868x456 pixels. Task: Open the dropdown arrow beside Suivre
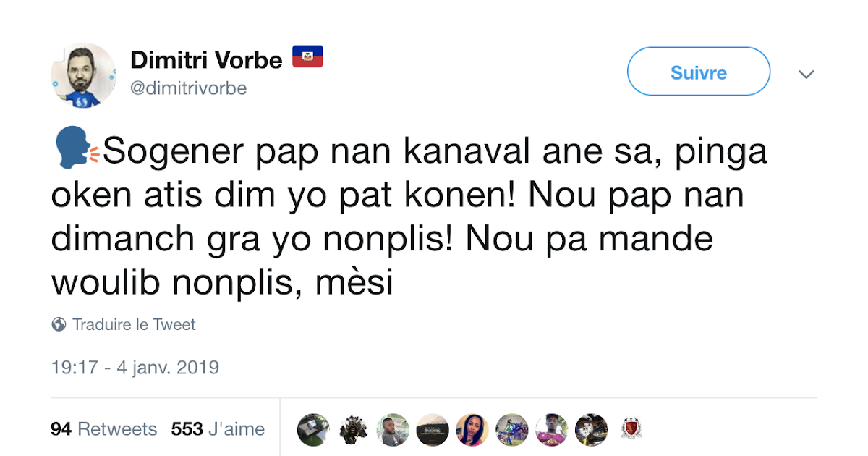point(806,74)
